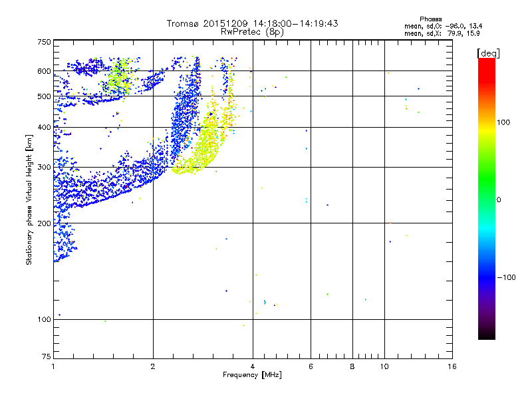Click the y-axis '600' tick label

(x=44, y=71)
